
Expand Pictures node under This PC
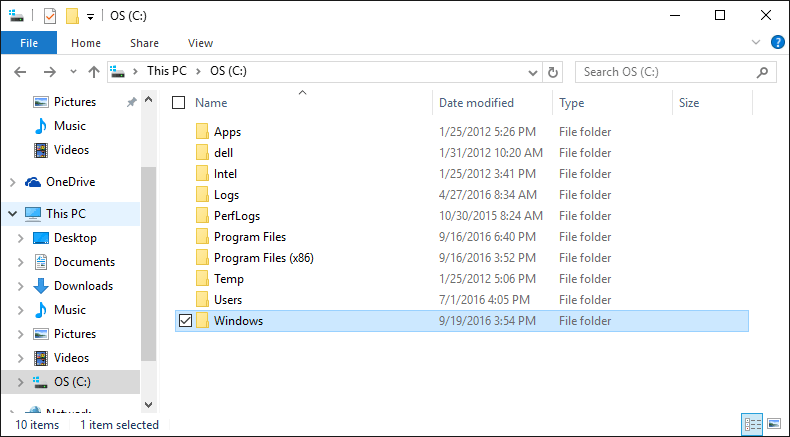21,334
